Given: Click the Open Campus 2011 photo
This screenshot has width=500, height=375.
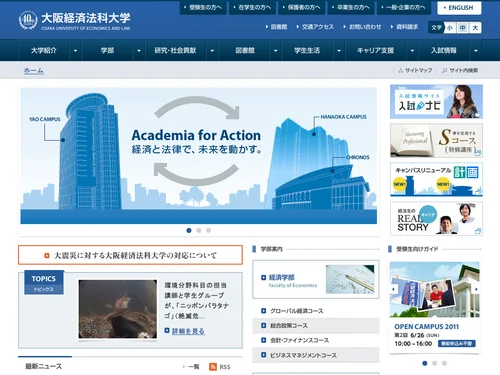Looking at the screenshot, I should click(435, 289).
